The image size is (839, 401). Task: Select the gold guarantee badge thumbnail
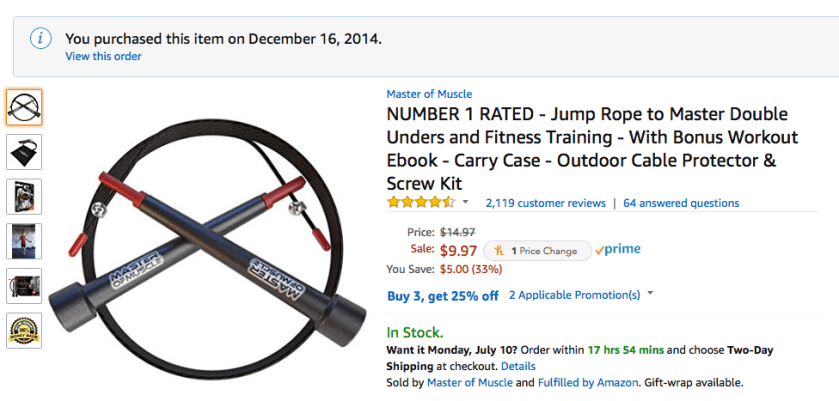[x=24, y=330]
